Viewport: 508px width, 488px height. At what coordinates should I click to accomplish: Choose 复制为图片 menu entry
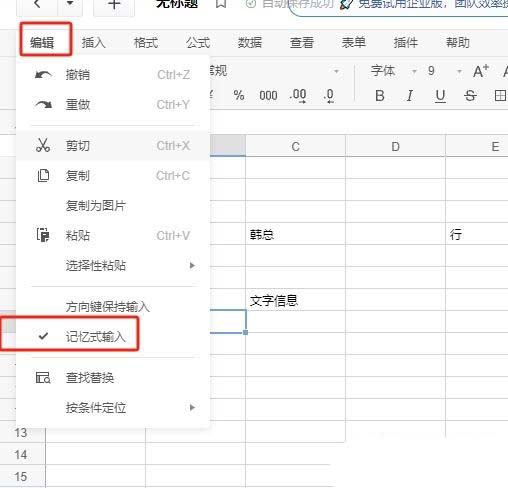[113, 206]
